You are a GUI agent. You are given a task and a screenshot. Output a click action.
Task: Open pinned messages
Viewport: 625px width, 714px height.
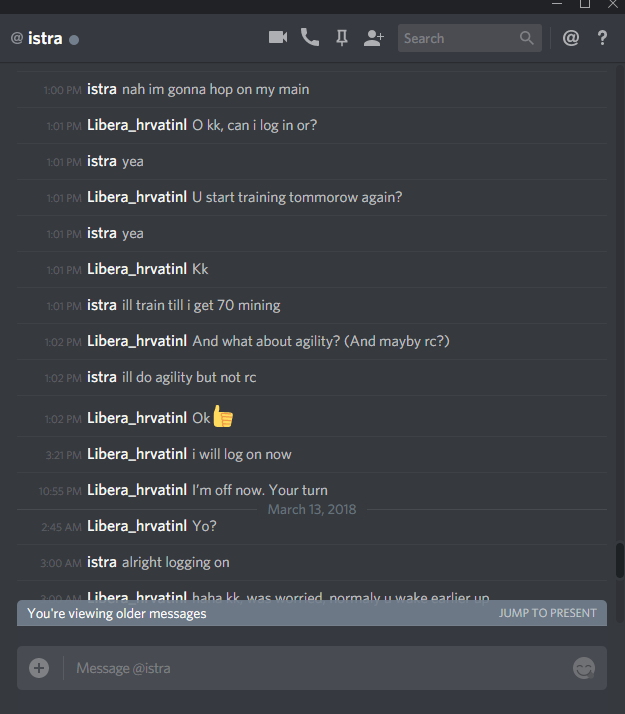342,38
